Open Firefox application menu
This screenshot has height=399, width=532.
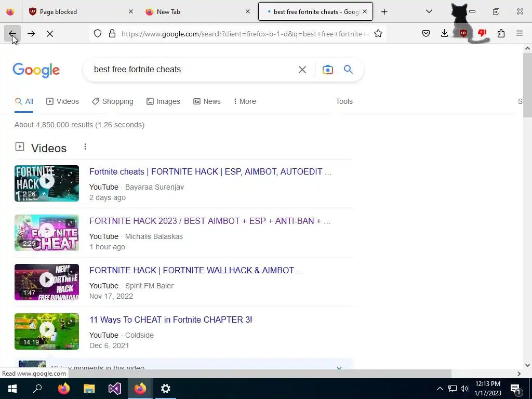(x=520, y=33)
